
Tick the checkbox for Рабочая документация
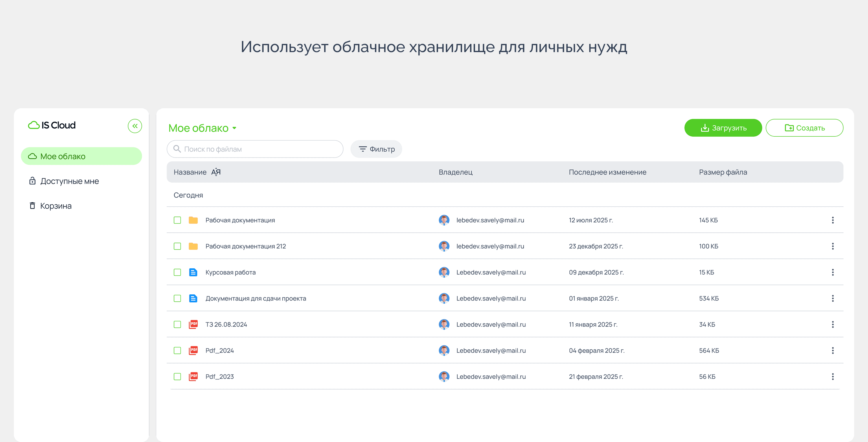tap(177, 220)
